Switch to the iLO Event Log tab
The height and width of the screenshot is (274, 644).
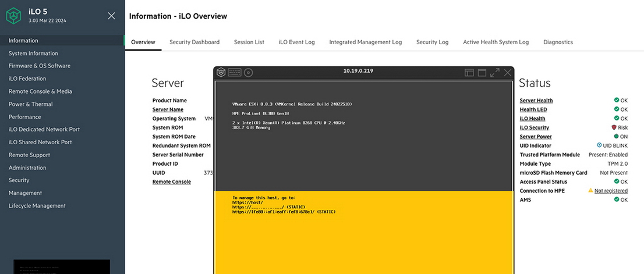[x=296, y=42]
